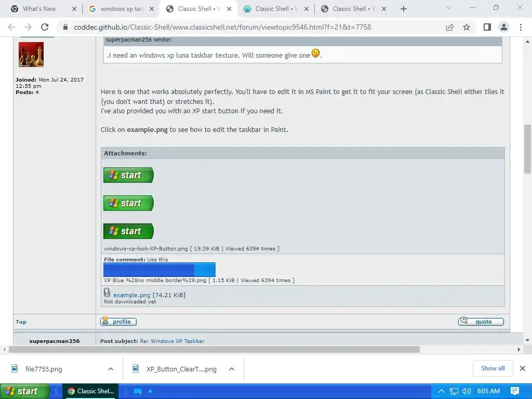Open downloaded XP_Button_ClearT....png
The height and width of the screenshot is (399, 532).
[x=181, y=369]
